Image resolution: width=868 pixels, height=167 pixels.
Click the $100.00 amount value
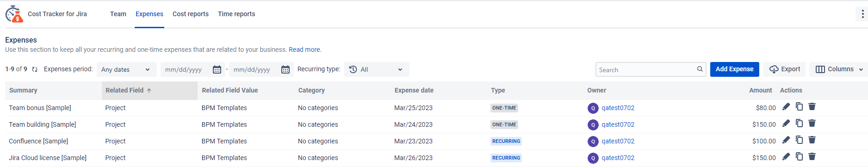(764, 141)
